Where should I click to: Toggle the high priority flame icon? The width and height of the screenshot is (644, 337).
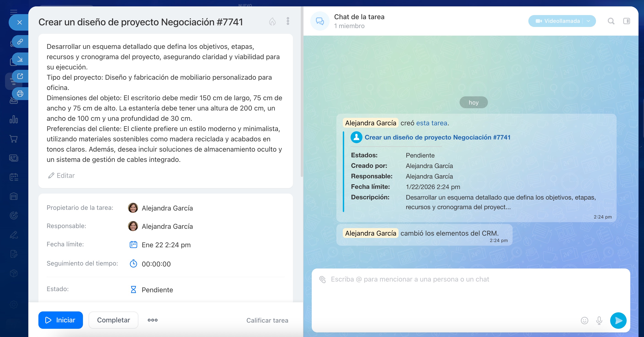[x=272, y=22]
